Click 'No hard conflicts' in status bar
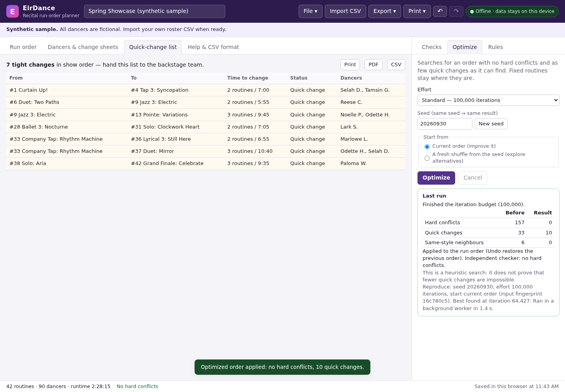The image size is (565, 392). [137, 387]
